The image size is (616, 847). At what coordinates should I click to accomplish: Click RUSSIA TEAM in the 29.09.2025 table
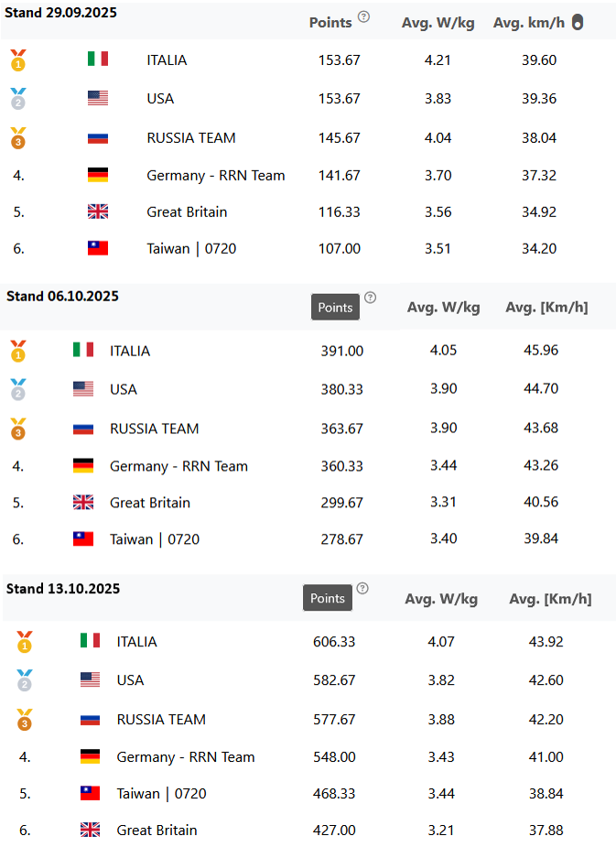point(191,138)
